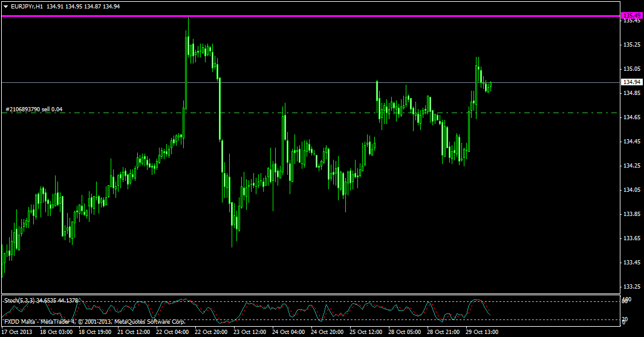This screenshot has height=337, width=644.
Task: Click the 135.25 price scale mark
Action: pyautogui.click(x=631, y=45)
